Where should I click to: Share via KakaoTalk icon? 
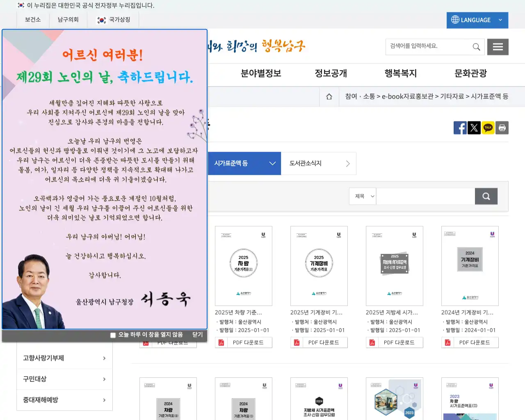(488, 128)
